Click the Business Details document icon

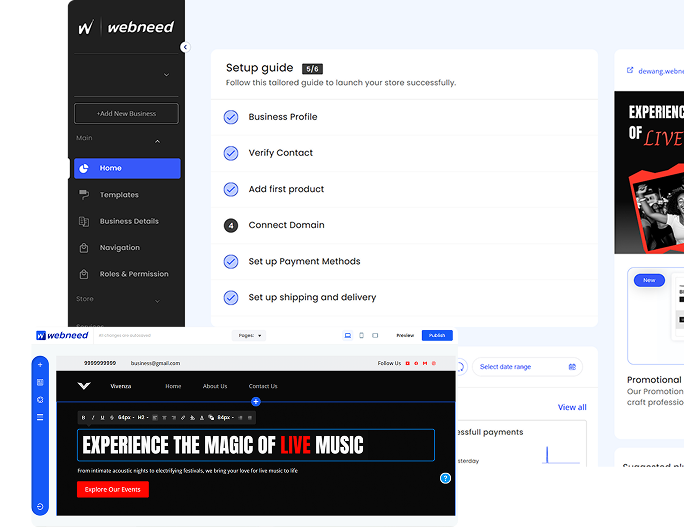point(84,221)
